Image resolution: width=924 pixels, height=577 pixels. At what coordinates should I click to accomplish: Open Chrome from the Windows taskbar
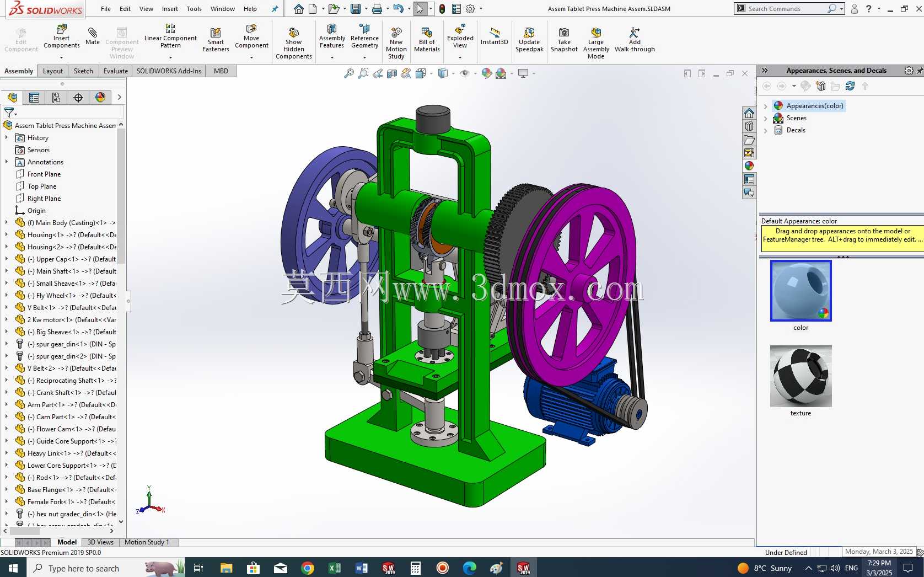pyautogui.click(x=308, y=568)
